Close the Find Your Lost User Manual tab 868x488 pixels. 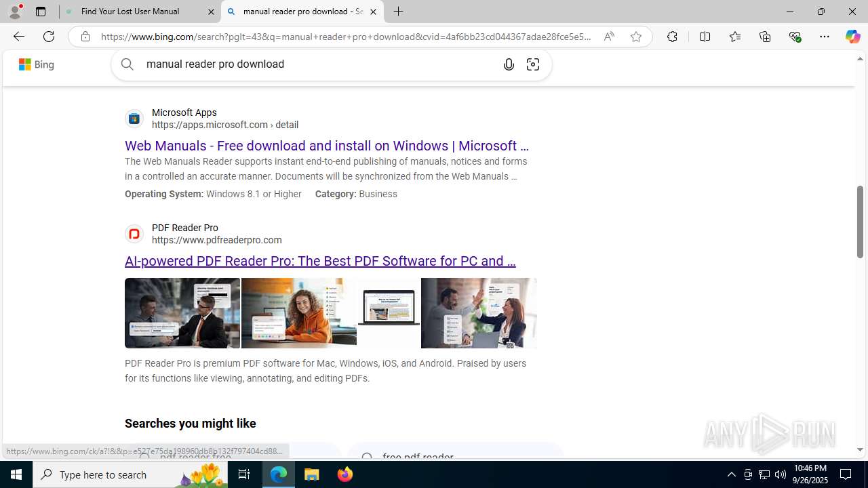pyautogui.click(x=211, y=12)
